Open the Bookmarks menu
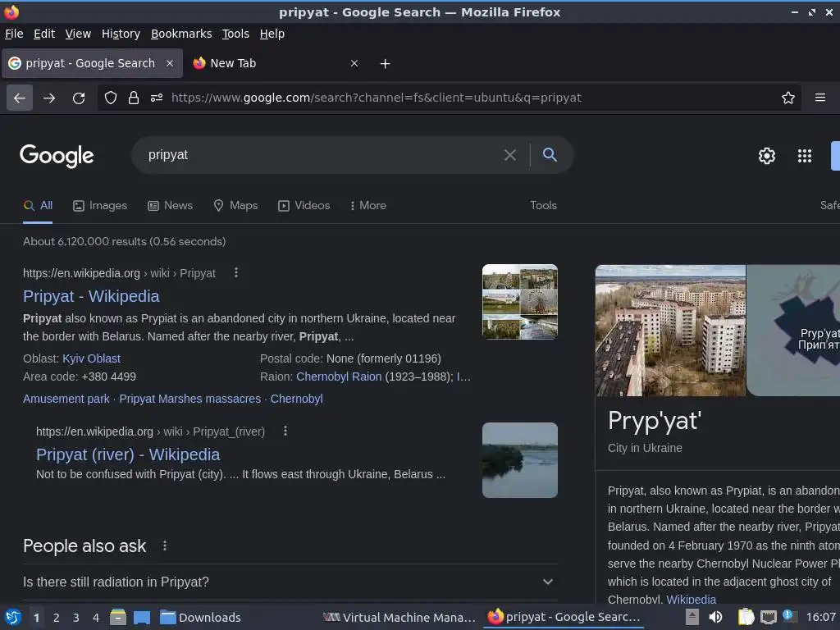This screenshot has height=630, width=840. point(181,34)
